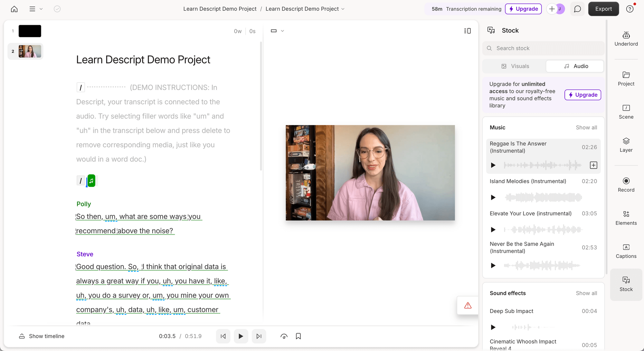
Task: Expand the hamburger menu chevron
Action: tap(41, 9)
